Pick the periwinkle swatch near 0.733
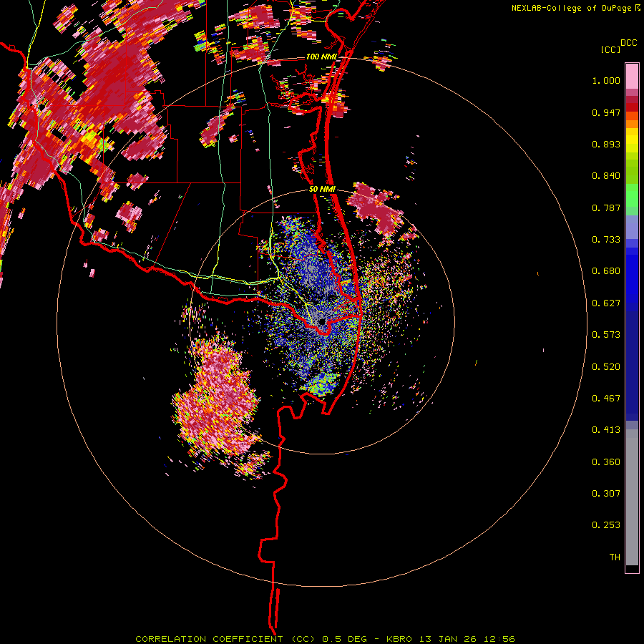This screenshot has height=644, width=644. coord(632,227)
